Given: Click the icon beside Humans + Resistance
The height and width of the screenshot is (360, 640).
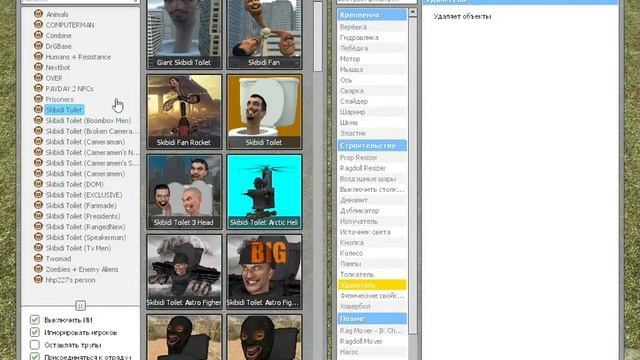Looking at the screenshot, I should [38, 56].
